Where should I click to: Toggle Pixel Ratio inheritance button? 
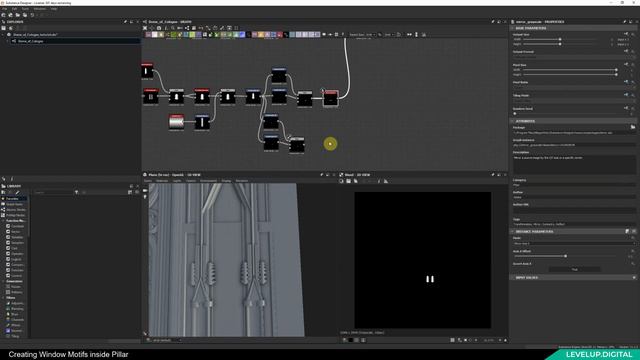pyautogui.click(x=626, y=82)
